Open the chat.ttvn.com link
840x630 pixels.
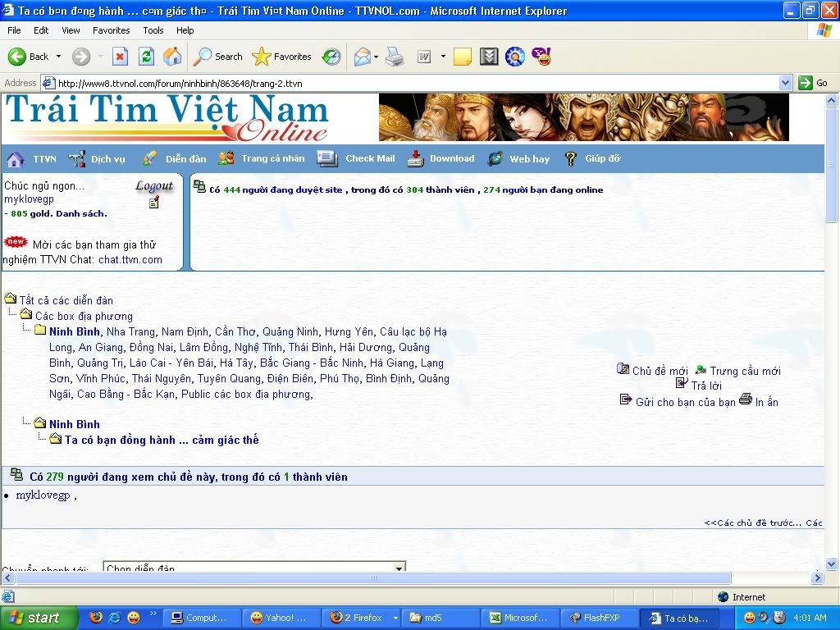pos(130,260)
